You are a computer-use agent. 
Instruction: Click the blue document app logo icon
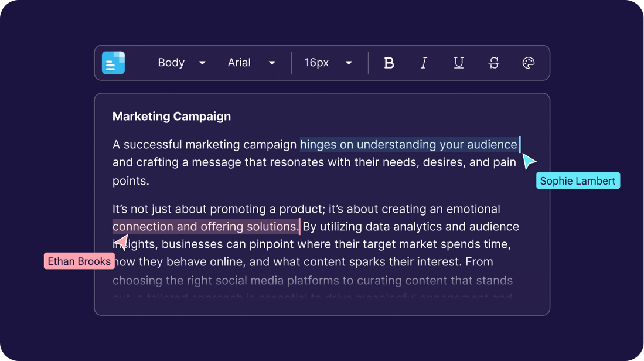coord(113,63)
